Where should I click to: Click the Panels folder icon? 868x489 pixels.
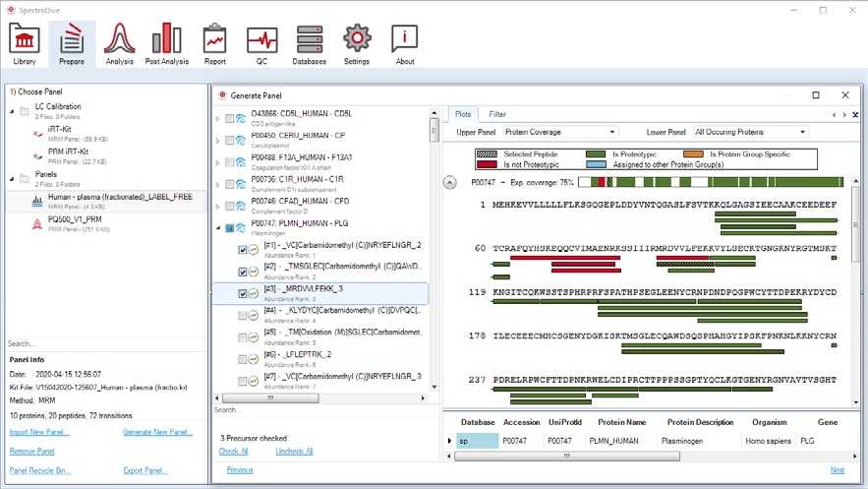pyautogui.click(x=25, y=178)
